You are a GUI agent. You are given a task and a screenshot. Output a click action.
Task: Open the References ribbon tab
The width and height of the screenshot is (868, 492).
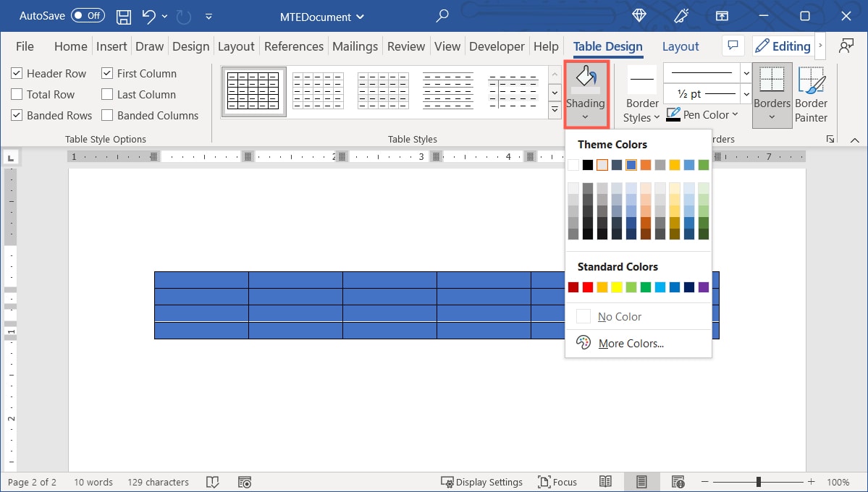coord(293,46)
